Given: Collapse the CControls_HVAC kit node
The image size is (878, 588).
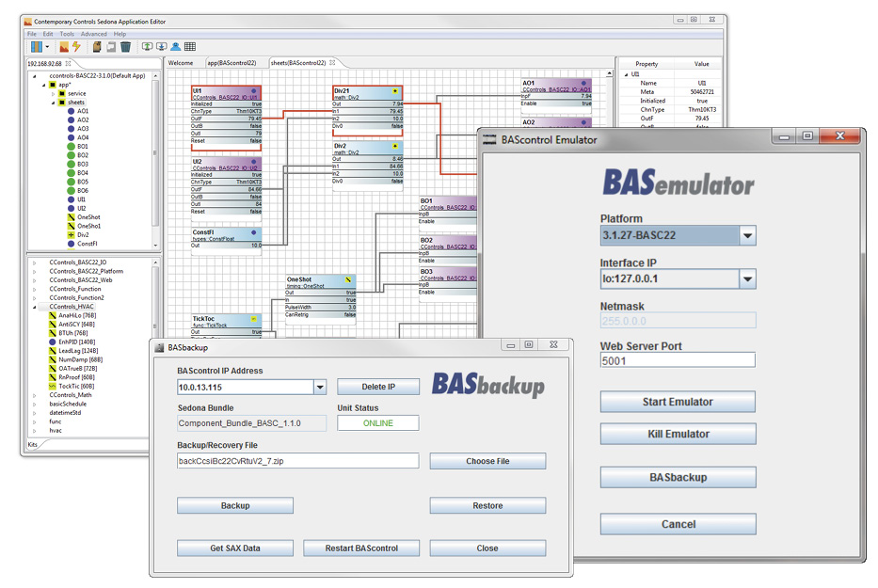Looking at the screenshot, I should [x=34, y=307].
